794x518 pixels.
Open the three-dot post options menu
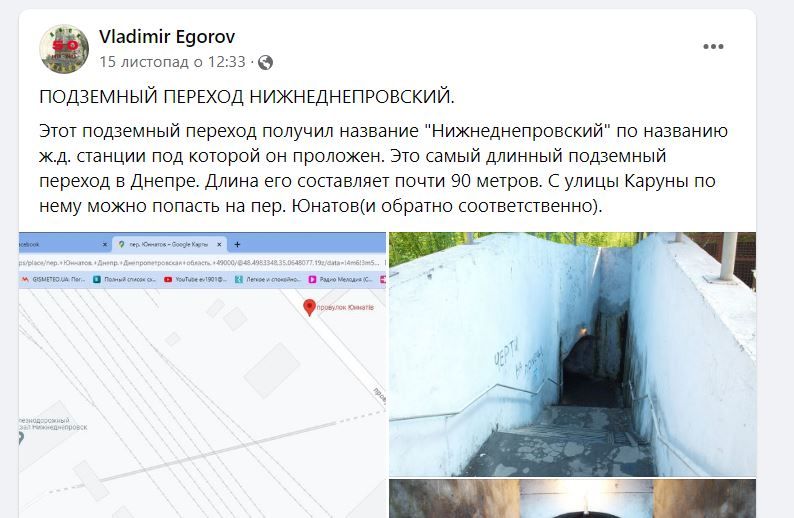pyautogui.click(x=713, y=47)
